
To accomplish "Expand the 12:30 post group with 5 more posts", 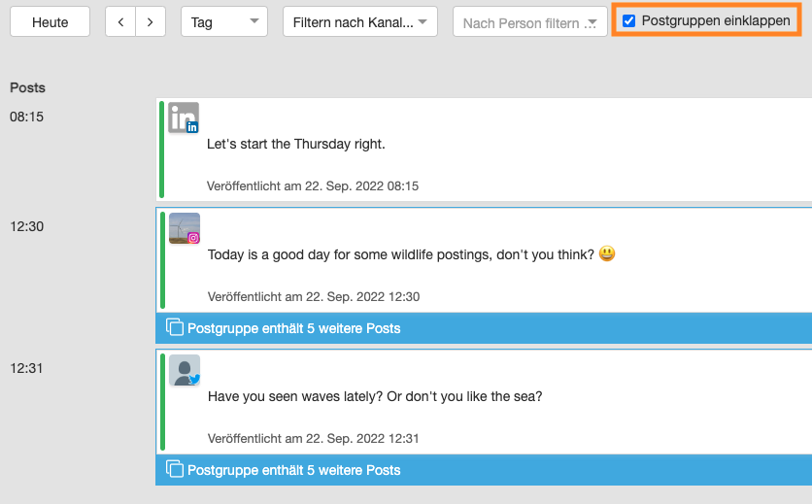I will pos(293,328).
